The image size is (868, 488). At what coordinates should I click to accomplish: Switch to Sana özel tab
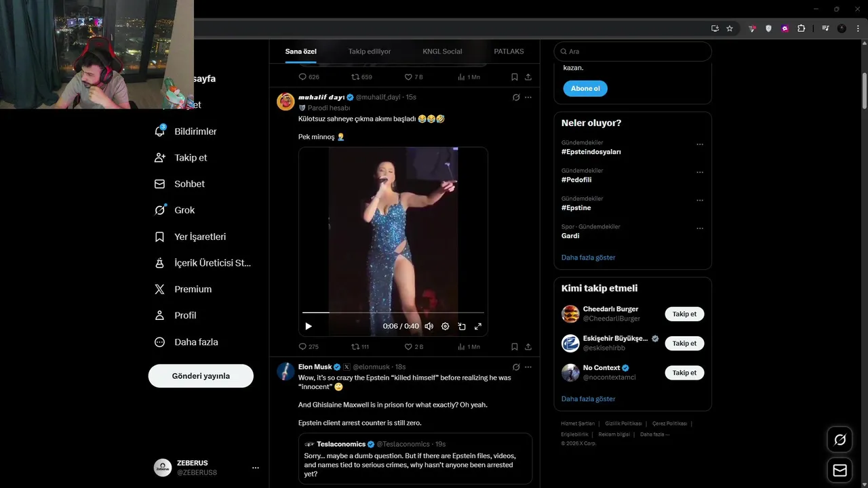(300, 52)
